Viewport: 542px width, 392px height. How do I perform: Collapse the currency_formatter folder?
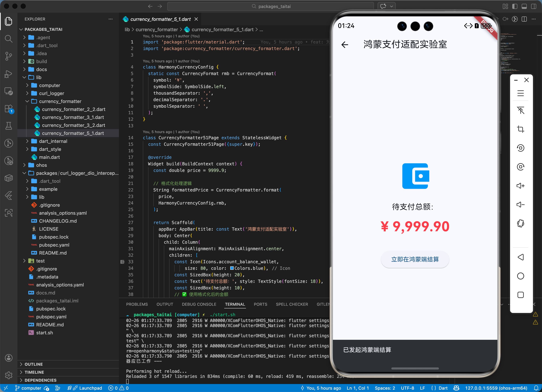point(60,101)
